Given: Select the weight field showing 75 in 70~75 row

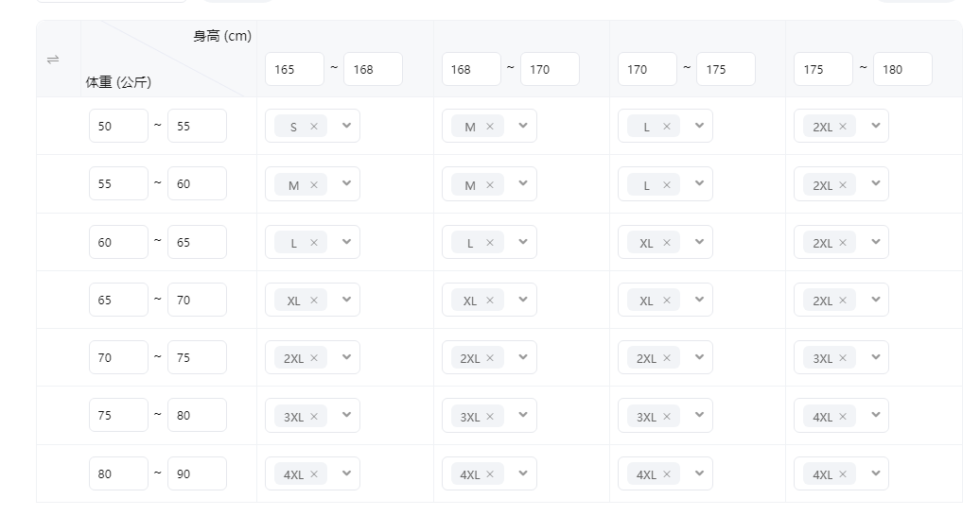Looking at the screenshot, I should tap(197, 357).
